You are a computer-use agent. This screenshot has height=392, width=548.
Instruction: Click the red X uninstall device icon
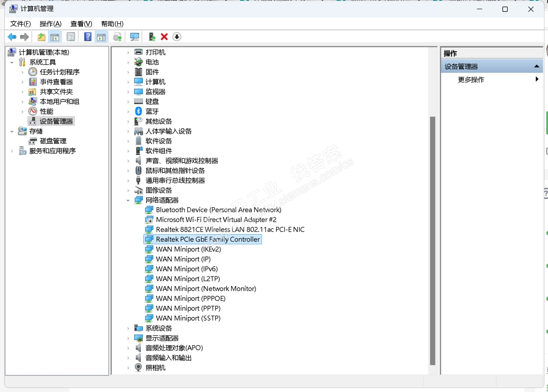pos(164,37)
